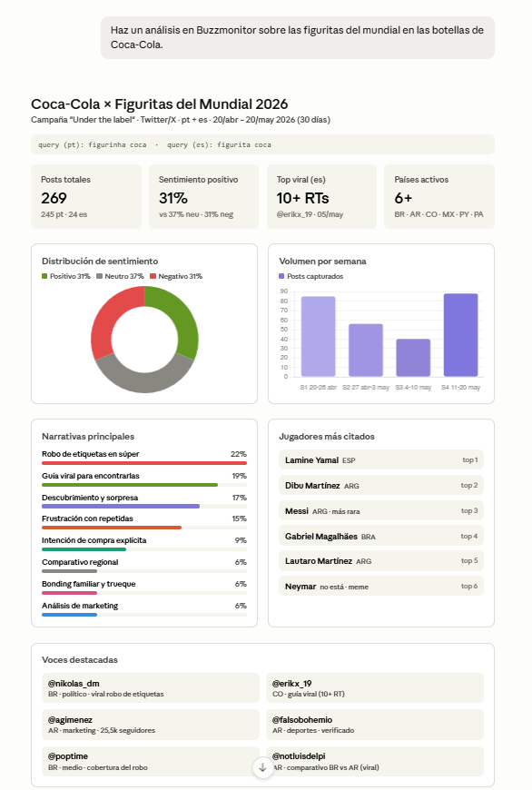Click the Robo de etiquetas en súper bar
The height and width of the screenshot is (790, 532).
pyautogui.click(x=144, y=463)
